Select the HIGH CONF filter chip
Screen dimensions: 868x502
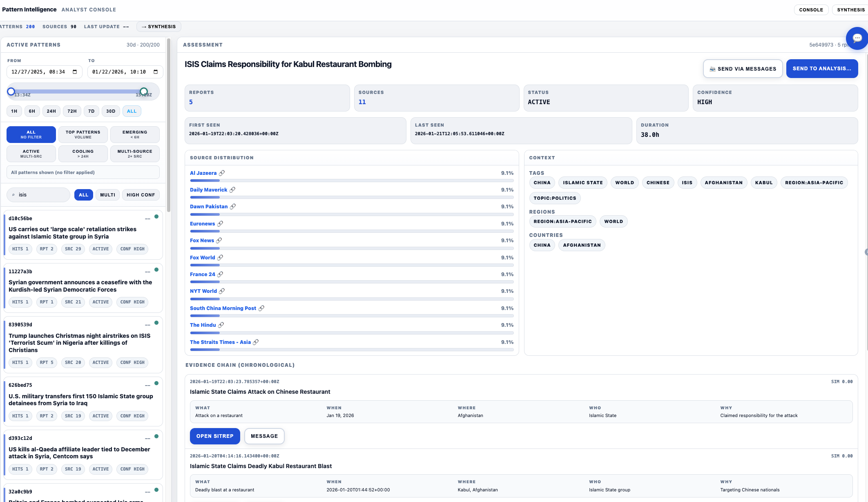(141, 195)
